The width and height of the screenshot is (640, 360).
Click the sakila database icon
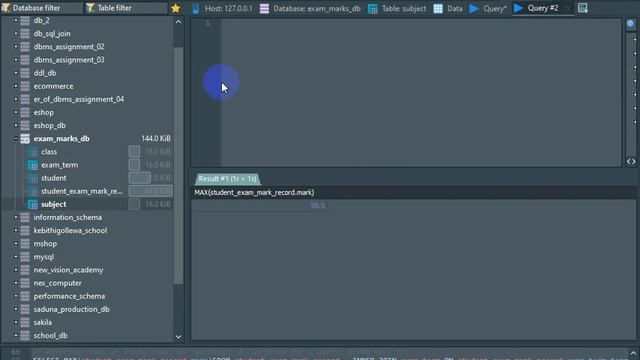point(25,322)
